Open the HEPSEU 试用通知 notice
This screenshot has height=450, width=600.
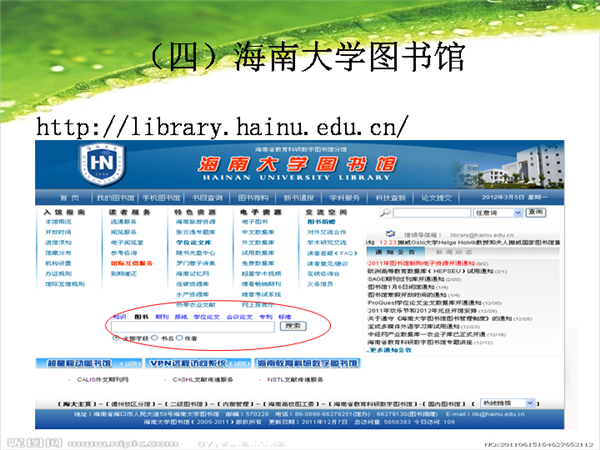(x=430, y=271)
